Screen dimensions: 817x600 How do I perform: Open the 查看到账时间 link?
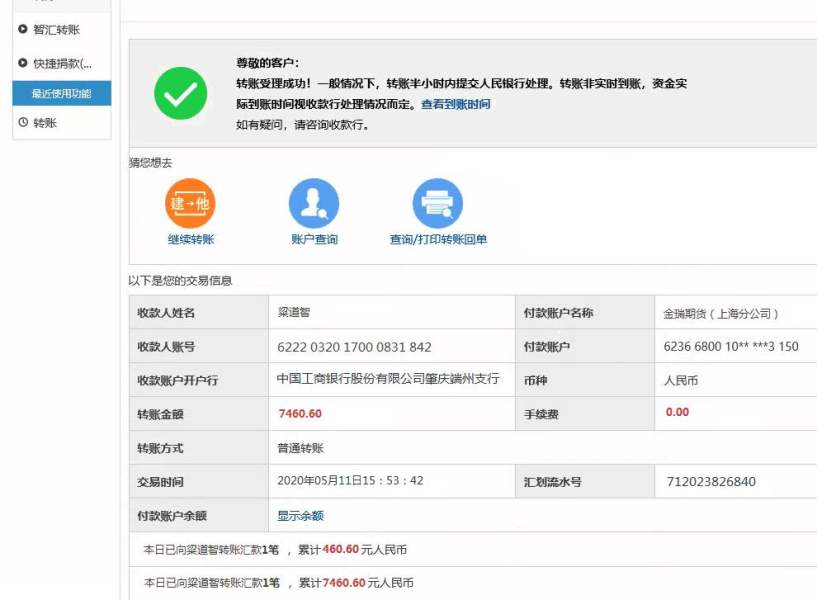click(x=455, y=104)
